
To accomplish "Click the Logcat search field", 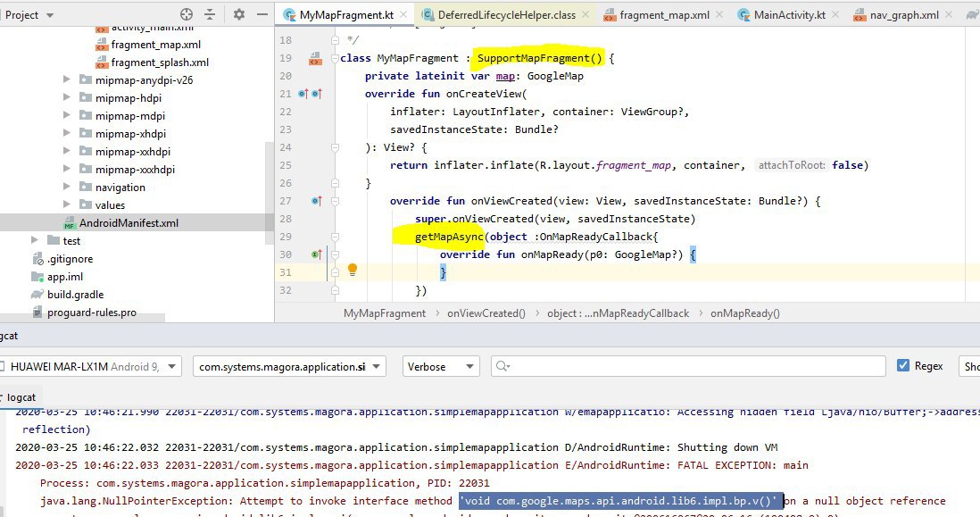I will (x=688, y=366).
